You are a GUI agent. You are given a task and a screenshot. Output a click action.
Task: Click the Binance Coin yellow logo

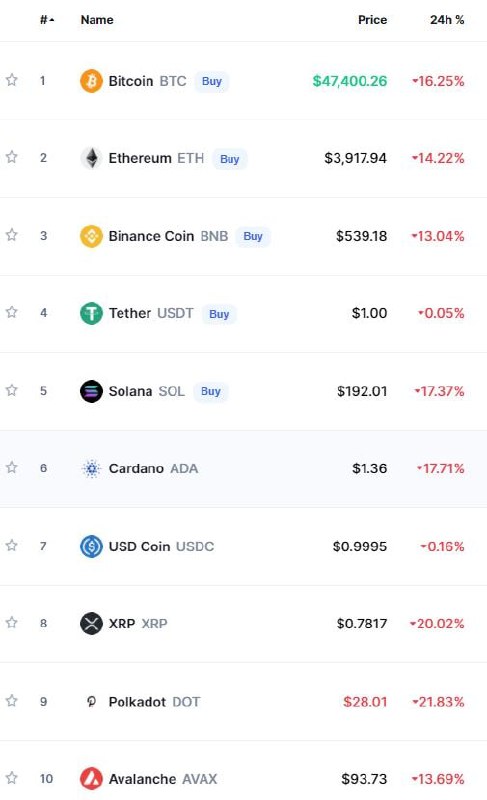point(91,236)
